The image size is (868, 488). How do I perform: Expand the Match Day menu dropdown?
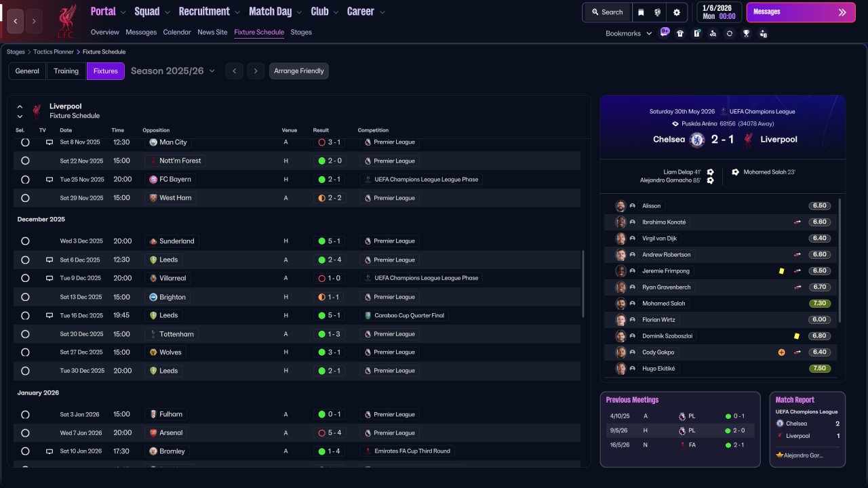pos(299,12)
